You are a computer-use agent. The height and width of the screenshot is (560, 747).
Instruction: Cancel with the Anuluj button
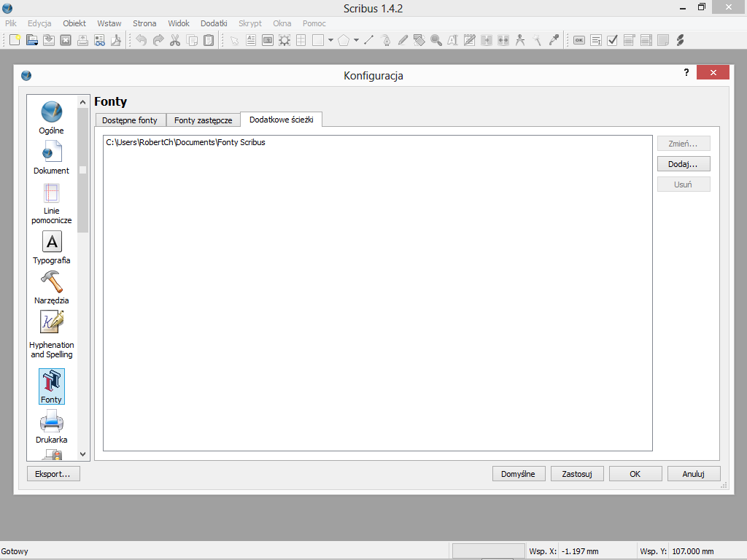[693, 474]
